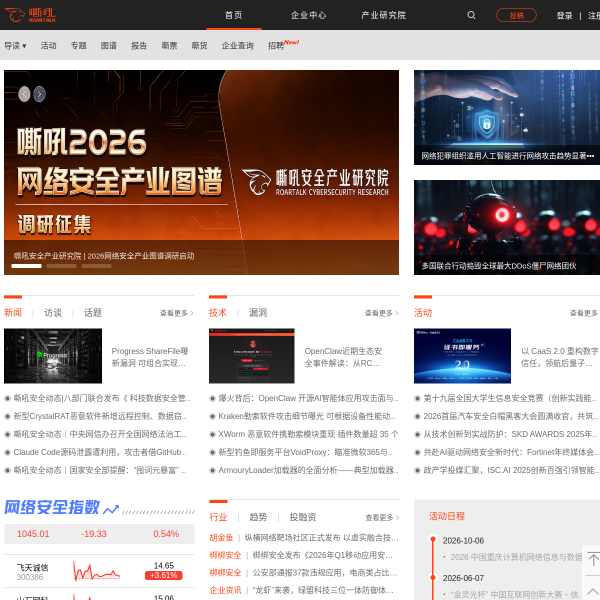
Task: Open Kraken勒索软件攻击细节 article link
Action: tap(307, 416)
